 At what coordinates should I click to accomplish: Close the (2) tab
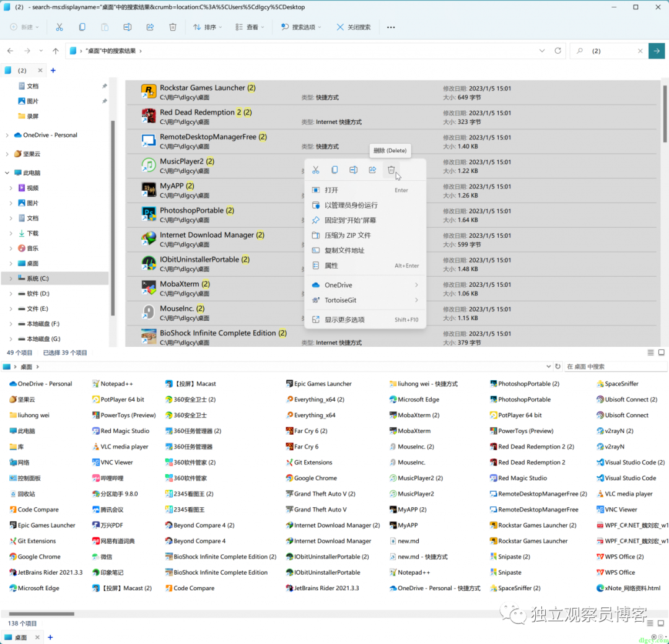(40, 71)
